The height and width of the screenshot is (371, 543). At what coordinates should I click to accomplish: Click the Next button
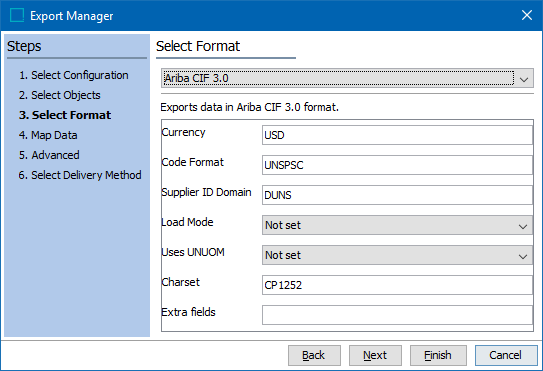pyautogui.click(x=375, y=355)
